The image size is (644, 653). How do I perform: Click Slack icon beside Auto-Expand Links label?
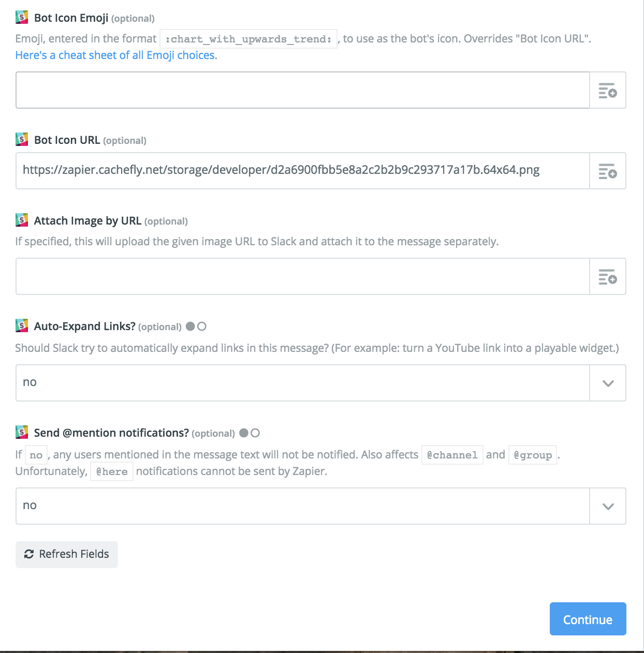tap(22, 325)
